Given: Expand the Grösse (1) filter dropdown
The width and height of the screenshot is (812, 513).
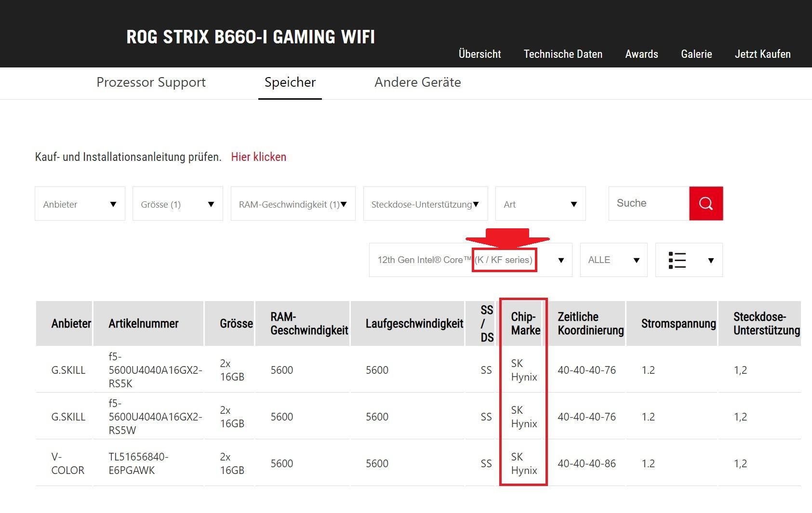Looking at the screenshot, I should coord(178,204).
